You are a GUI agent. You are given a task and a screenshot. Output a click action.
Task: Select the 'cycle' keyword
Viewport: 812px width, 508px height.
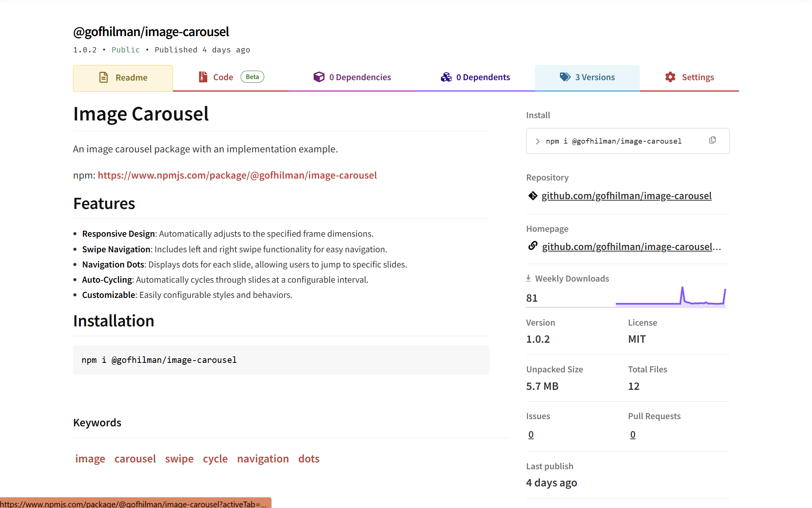tap(215, 459)
